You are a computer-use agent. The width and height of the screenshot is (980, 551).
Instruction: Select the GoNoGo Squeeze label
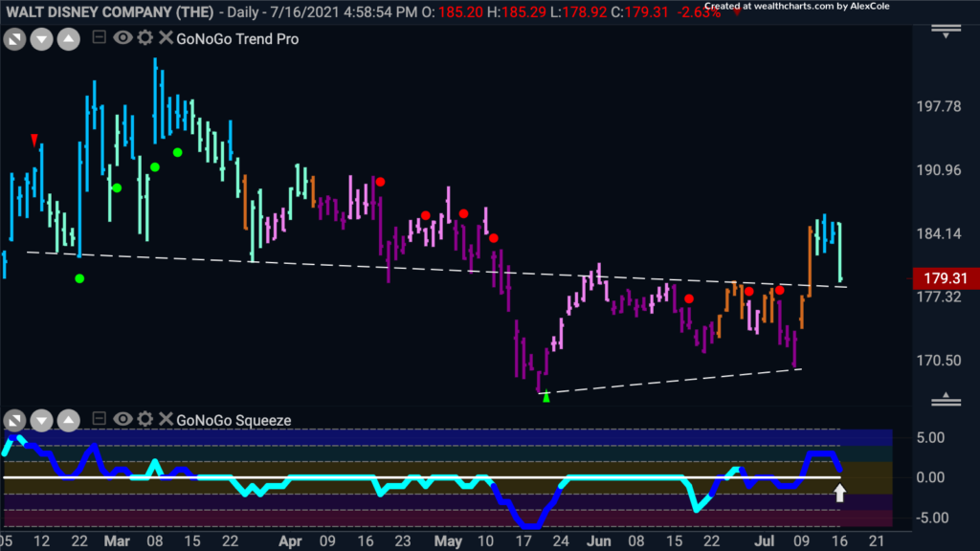coord(234,421)
